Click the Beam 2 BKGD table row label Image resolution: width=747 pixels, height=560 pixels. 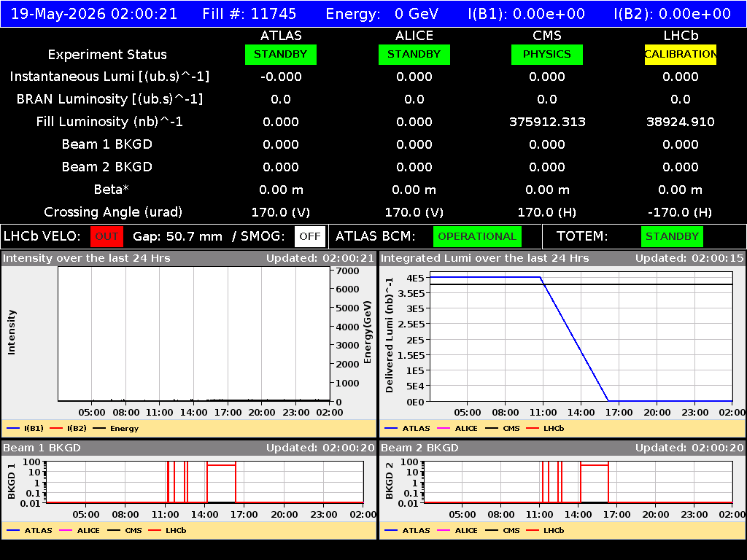tap(107, 167)
